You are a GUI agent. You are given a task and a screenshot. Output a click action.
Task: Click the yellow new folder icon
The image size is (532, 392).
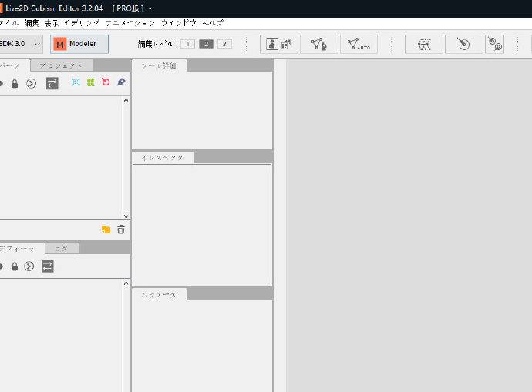coord(106,230)
